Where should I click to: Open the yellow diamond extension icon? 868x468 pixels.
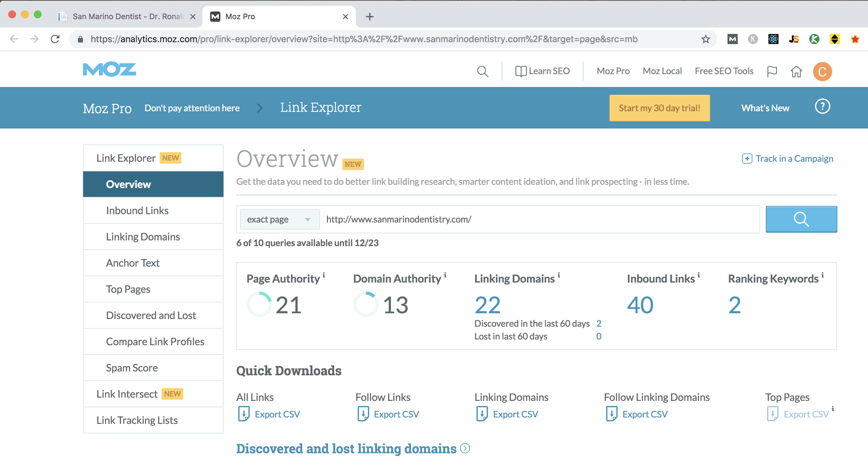coord(834,39)
